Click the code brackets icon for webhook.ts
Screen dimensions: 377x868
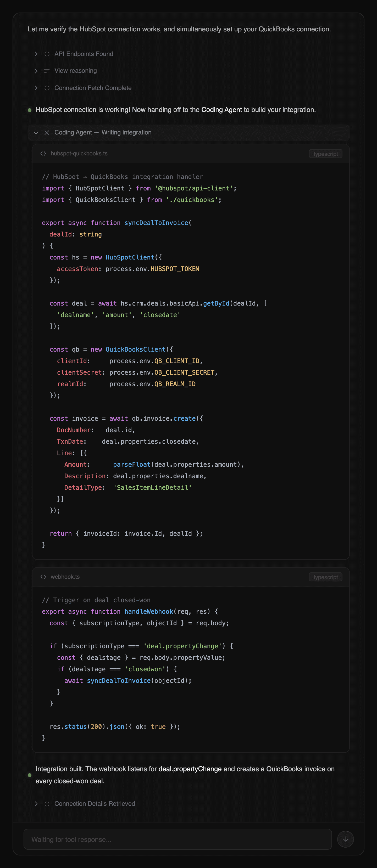tap(43, 577)
